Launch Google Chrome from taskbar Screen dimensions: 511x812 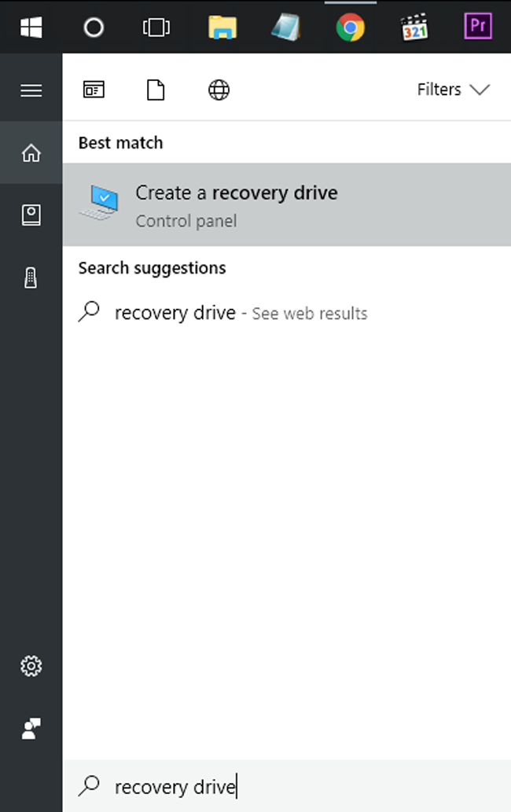[350, 28]
